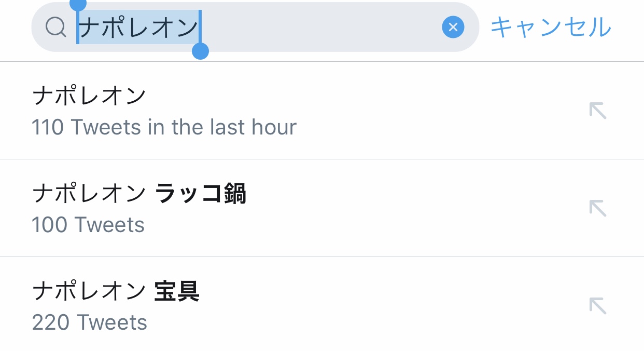Image resolution: width=644 pixels, height=351 pixels.
Task: Click the autofill arrow beside the first ナポレオン suggestion
Action: 598,111
